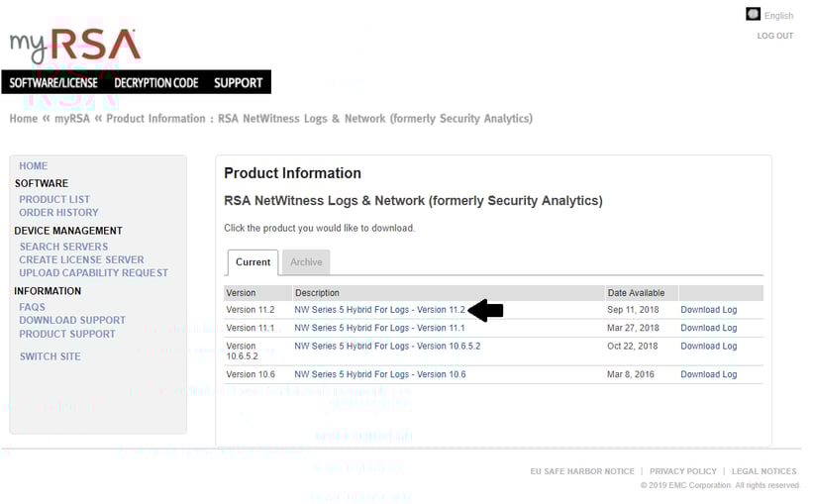
Task: Open the Support menu item
Action: tap(239, 83)
